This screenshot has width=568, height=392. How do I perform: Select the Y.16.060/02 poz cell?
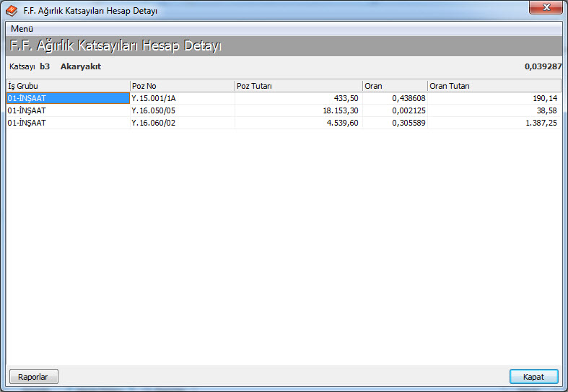(182, 123)
